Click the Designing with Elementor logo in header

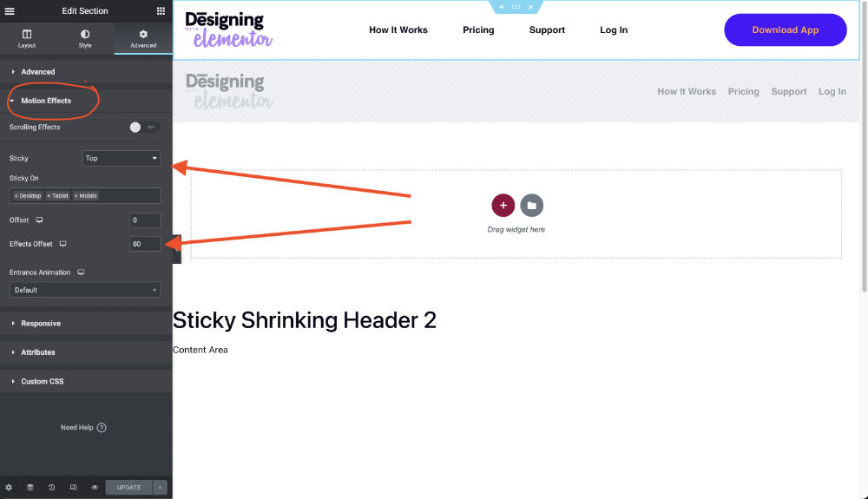[228, 30]
